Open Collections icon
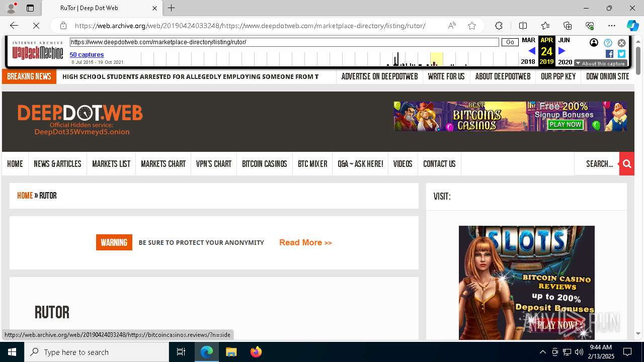This screenshot has height=362, width=644. (x=568, y=26)
